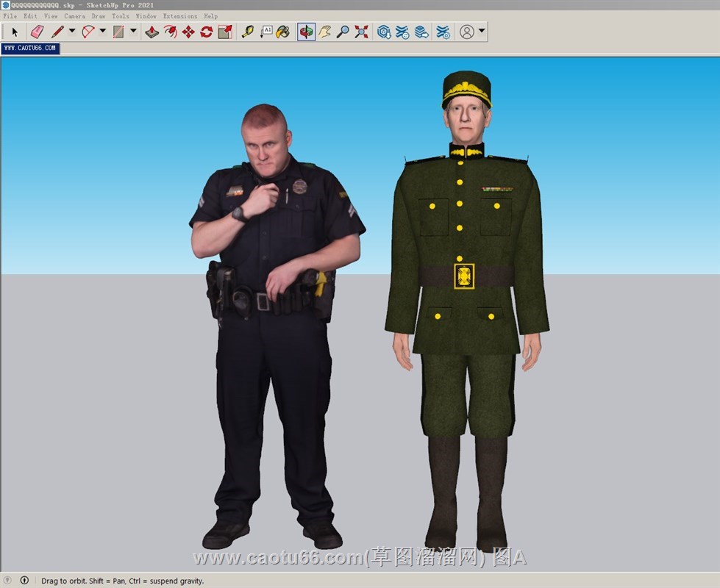This screenshot has height=588, width=720.
Task: Click the info circle in status bar
Action: point(24,581)
